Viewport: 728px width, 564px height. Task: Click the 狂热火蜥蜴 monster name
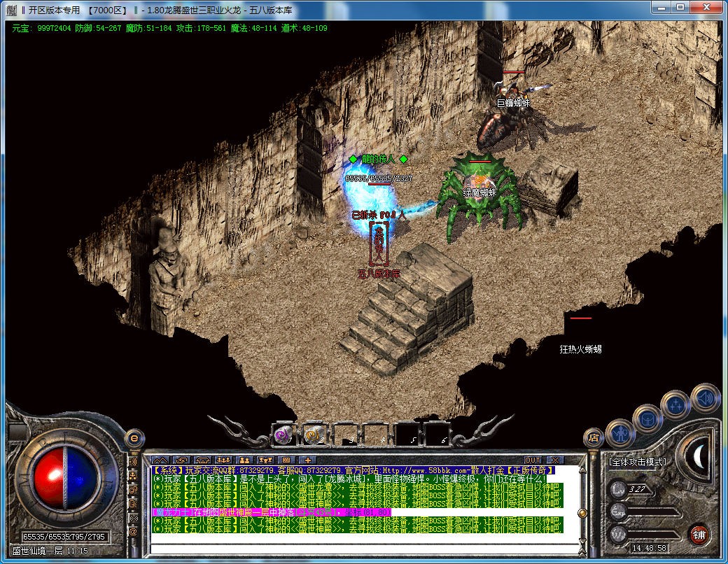coord(580,349)
